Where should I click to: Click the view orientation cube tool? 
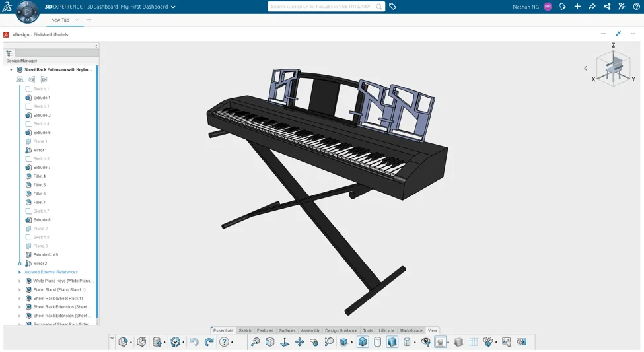pos(270,341)
